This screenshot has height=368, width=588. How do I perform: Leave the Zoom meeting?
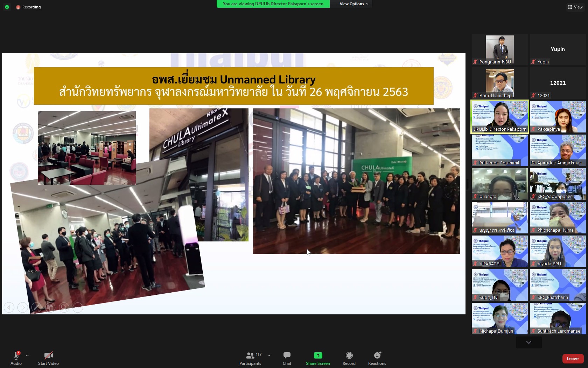[x=573, y=359]
